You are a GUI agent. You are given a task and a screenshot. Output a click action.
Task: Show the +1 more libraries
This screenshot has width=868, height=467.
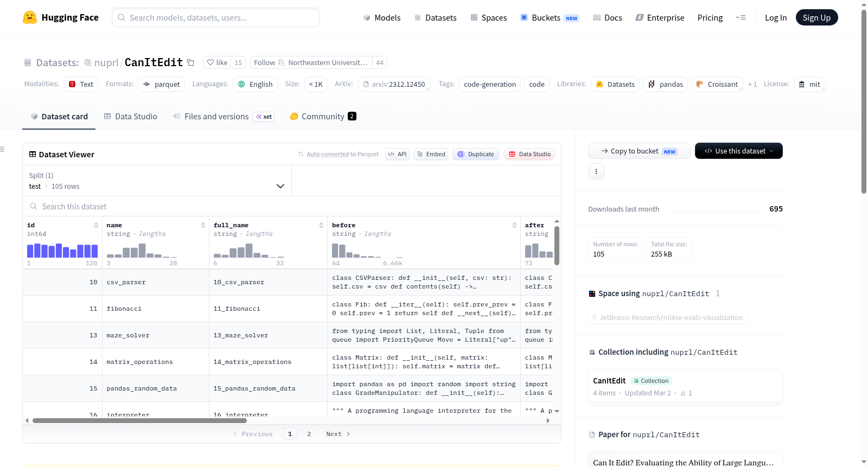[752, 84]
